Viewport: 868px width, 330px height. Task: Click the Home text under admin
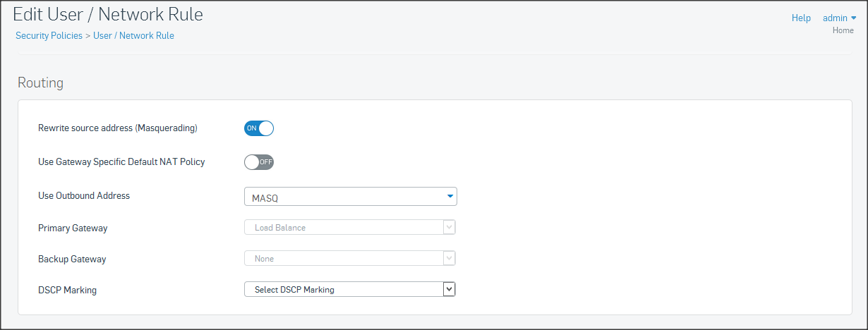pos(843,30)
